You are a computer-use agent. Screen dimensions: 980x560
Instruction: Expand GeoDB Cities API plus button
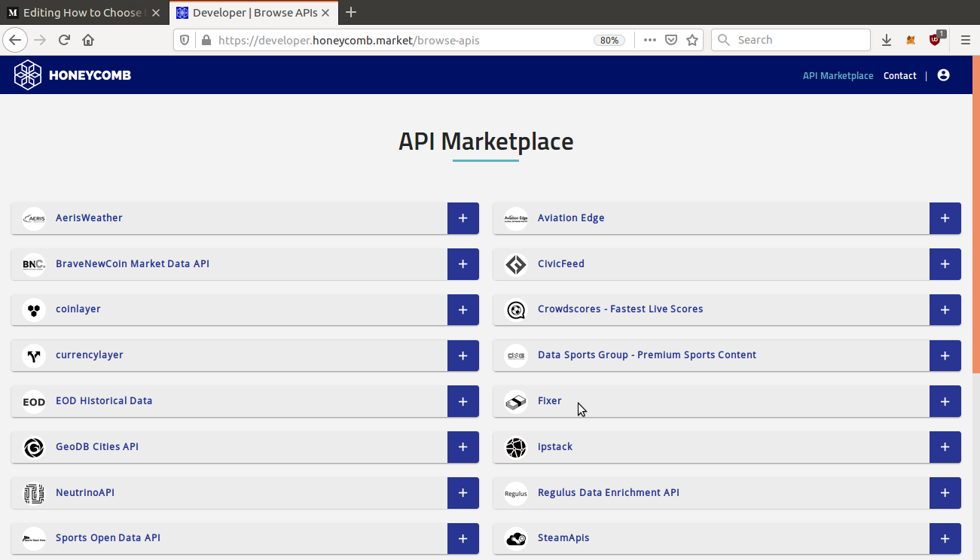click(463, 447)
